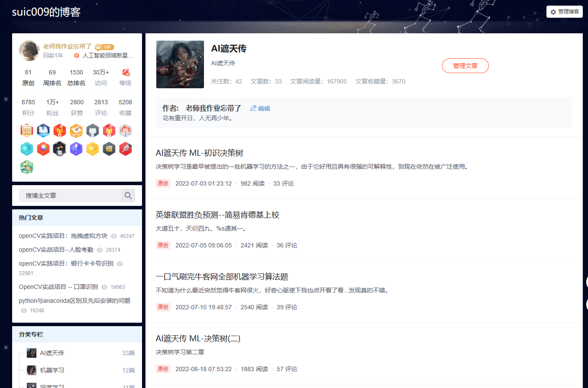588x388 pixels.
Task: Select the dark books stack medal
Action: coord(60,148)
